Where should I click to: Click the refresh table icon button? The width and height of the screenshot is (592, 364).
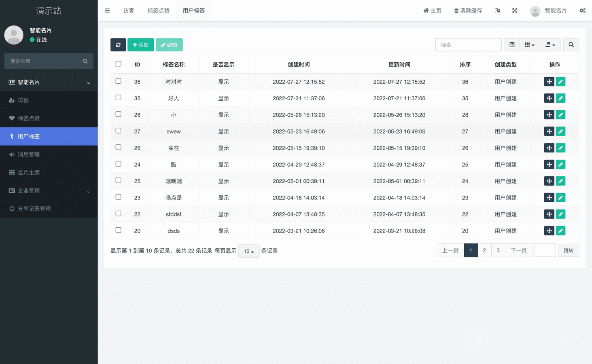118,45
